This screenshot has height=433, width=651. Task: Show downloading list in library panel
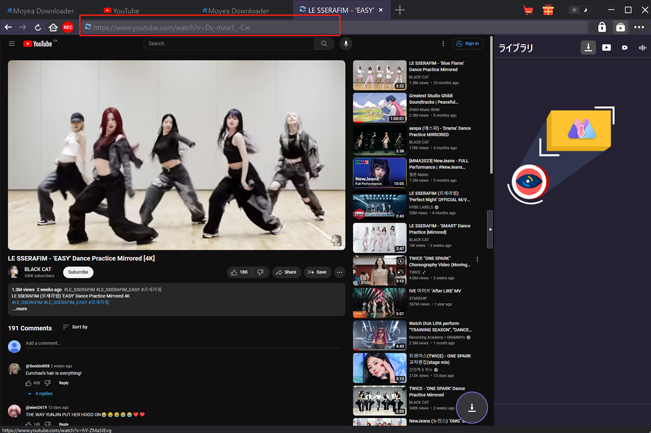[588, 48]
